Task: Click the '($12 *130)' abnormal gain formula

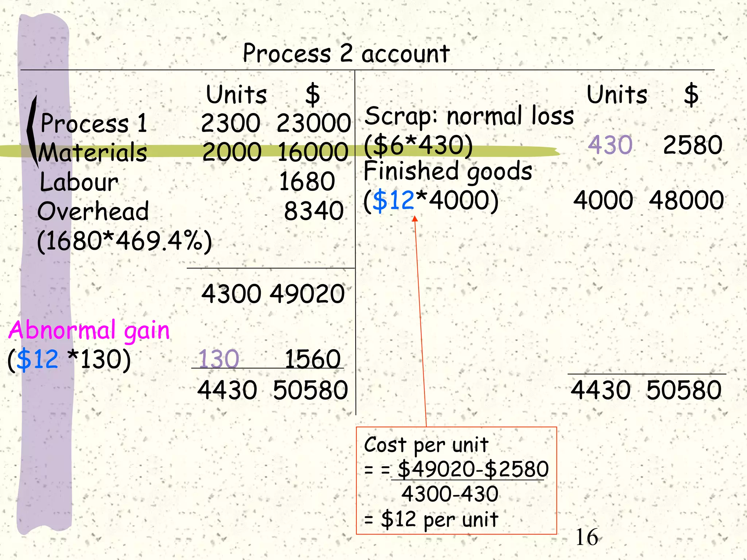Action: pyautogui.click(x=69, y=359)
